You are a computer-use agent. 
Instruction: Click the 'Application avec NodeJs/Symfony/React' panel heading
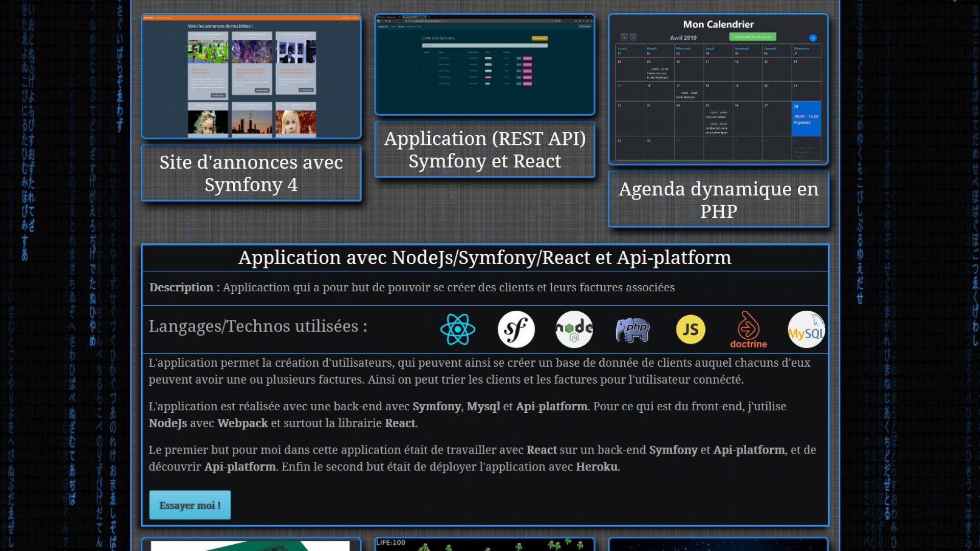[x=484, y=258]
